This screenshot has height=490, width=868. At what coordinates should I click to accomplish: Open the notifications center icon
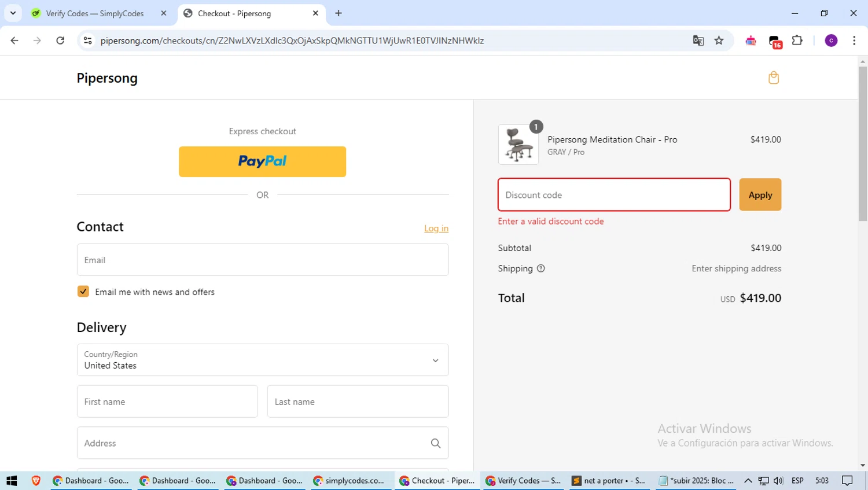(847, 481)
